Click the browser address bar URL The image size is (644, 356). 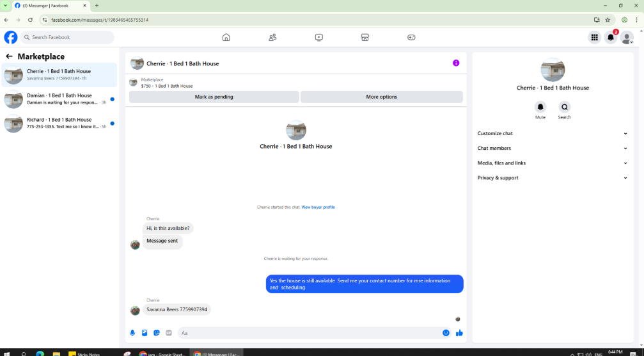[x=99, y=20]
